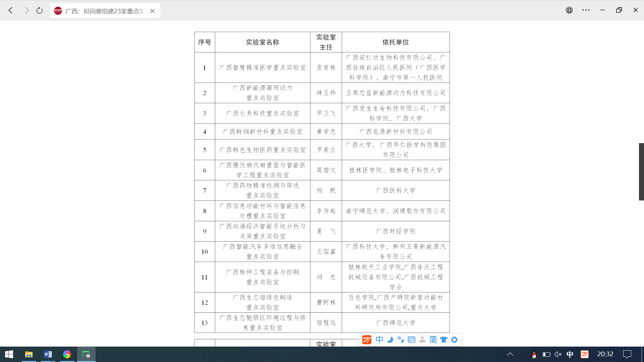This screenshot has width=644, height=362.
Task: Open the IME soft keyboard
Action: [x=412, y=340]
